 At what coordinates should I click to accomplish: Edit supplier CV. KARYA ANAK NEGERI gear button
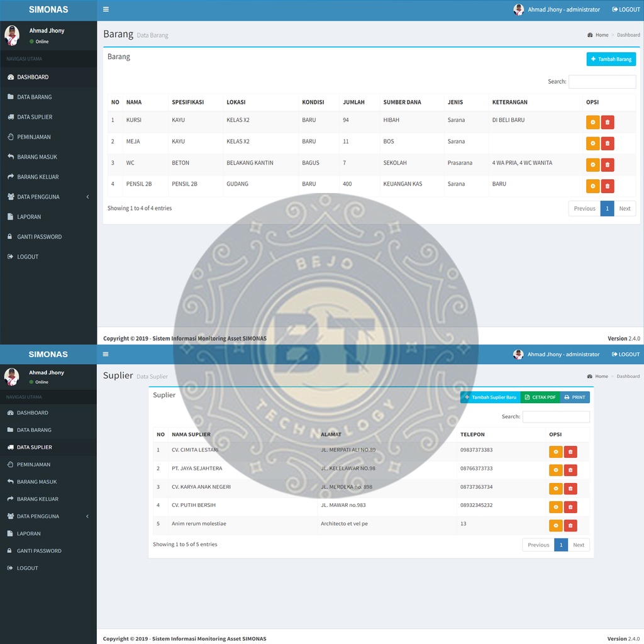(x=556, y=489)
